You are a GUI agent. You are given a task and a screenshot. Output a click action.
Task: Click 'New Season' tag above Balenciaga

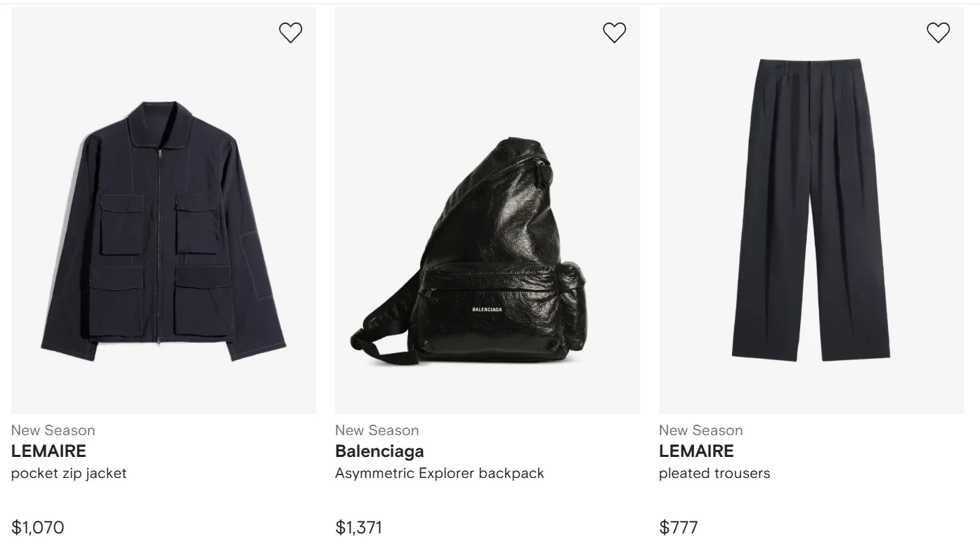click(x=377, y=430)
